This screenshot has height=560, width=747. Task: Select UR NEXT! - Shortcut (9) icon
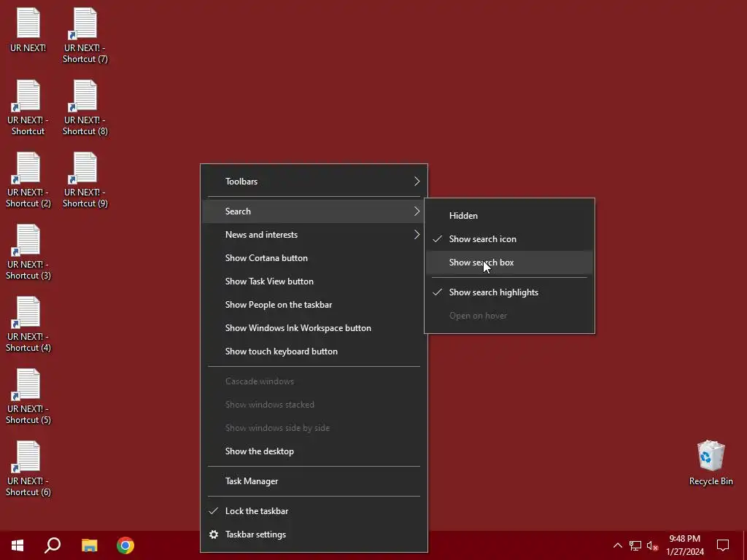point(85,180)
